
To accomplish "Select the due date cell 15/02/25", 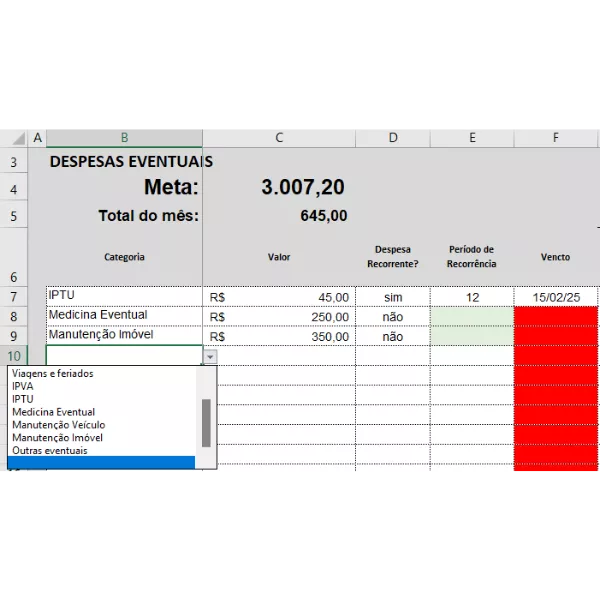I will click(556, 297).
